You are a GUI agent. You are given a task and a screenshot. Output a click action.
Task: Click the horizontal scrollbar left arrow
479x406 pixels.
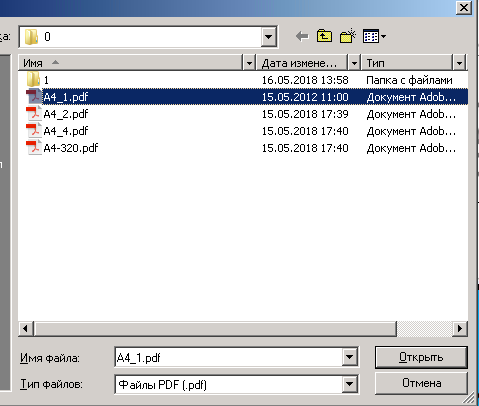coord(25,328)
